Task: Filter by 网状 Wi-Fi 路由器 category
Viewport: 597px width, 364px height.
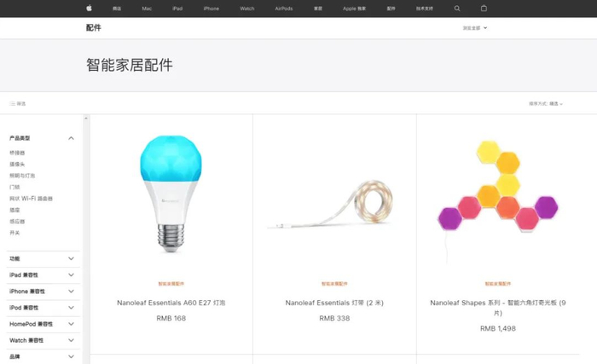Action: [x=32, y=199]
